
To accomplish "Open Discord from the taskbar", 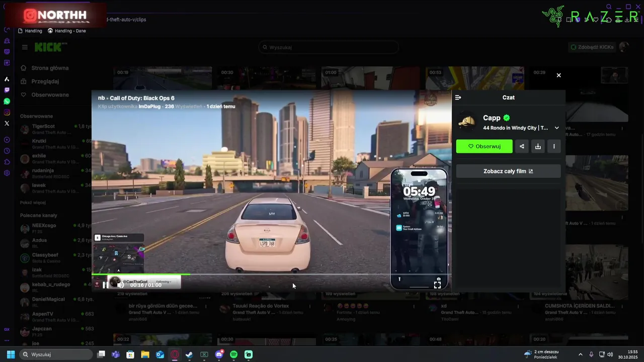I will tap(219, 354).
